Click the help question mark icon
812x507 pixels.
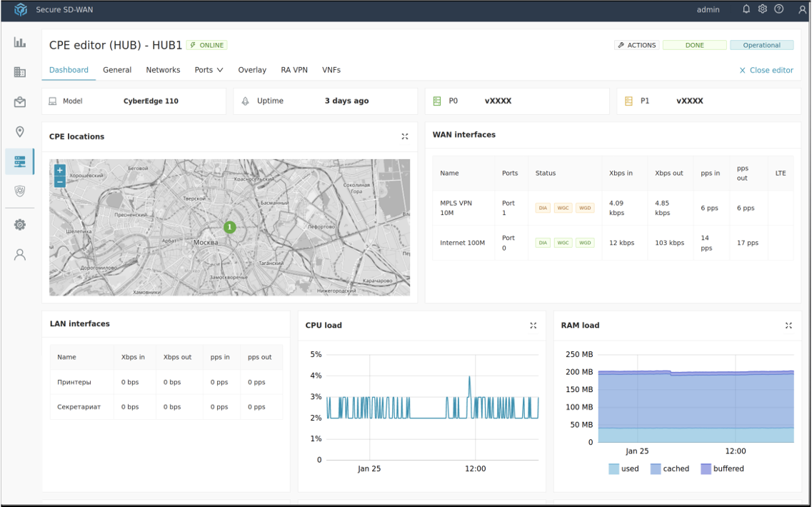pyautogui.click(x=779, y=9)
